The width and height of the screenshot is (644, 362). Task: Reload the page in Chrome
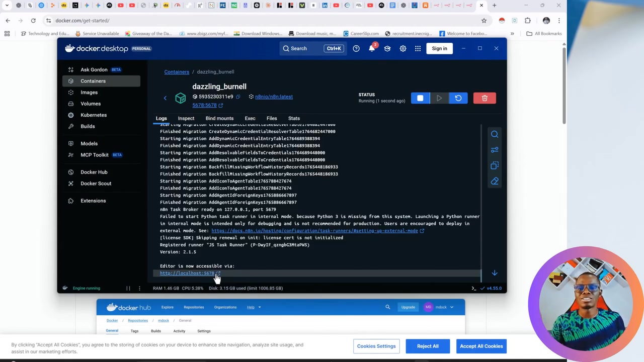click(33, 21)
